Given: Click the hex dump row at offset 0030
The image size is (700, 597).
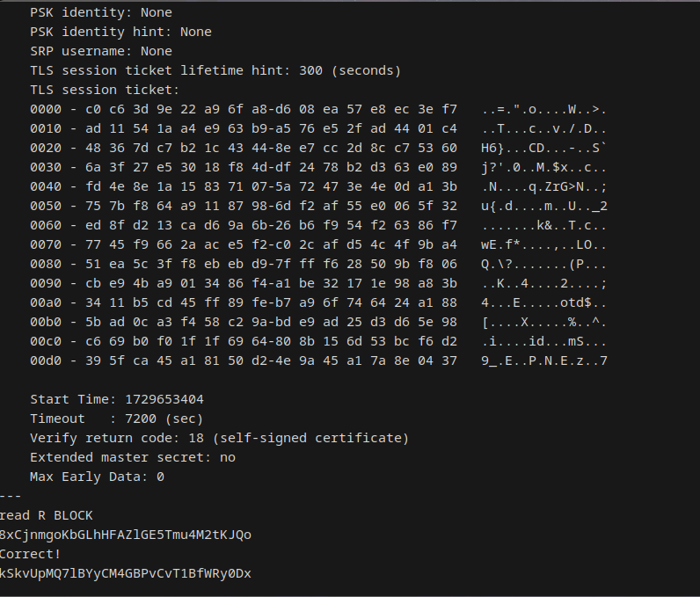Looking at the screenshot, I should 243,167.
